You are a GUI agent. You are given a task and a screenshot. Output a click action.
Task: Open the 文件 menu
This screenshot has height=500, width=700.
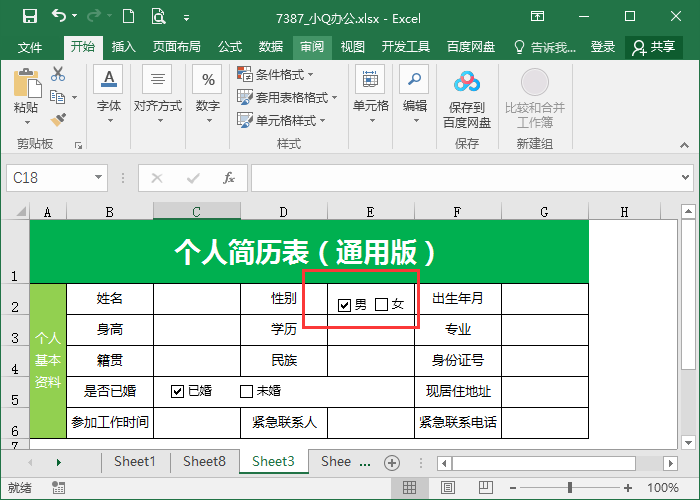coord(30,47)
